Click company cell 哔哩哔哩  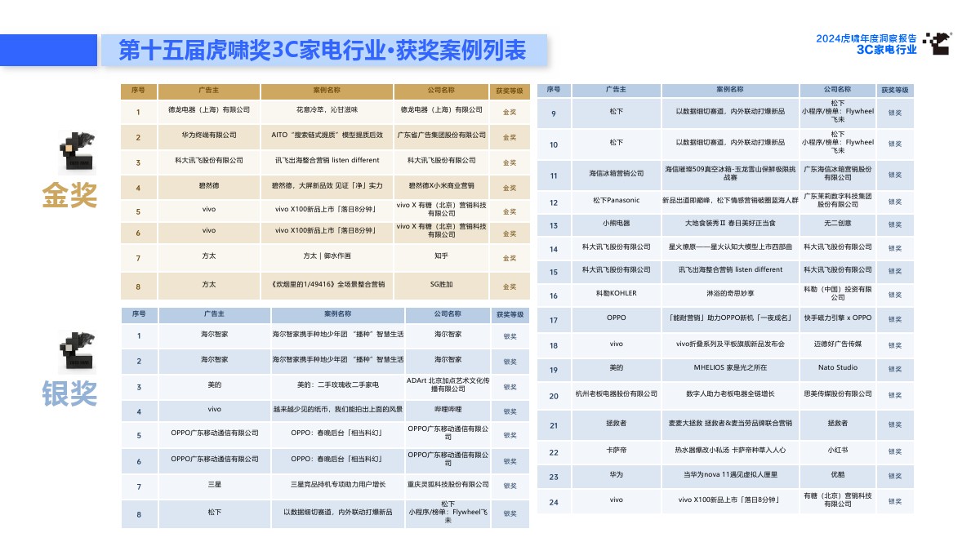[x=448, y=411]
